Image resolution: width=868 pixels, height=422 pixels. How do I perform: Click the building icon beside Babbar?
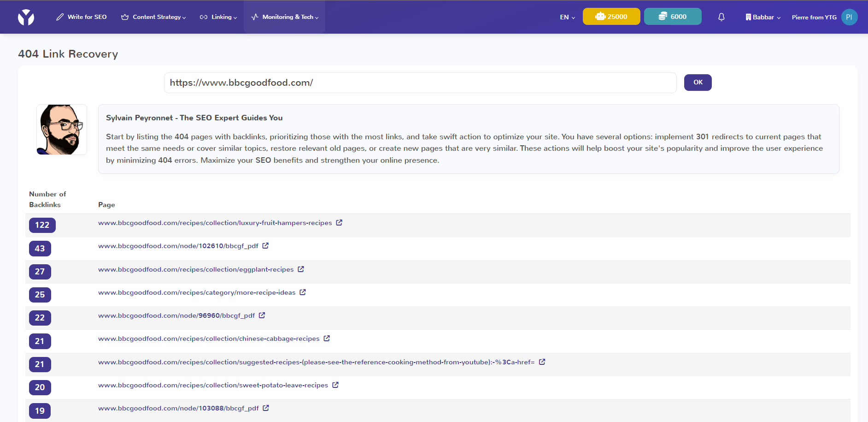(x=748, y=17)
